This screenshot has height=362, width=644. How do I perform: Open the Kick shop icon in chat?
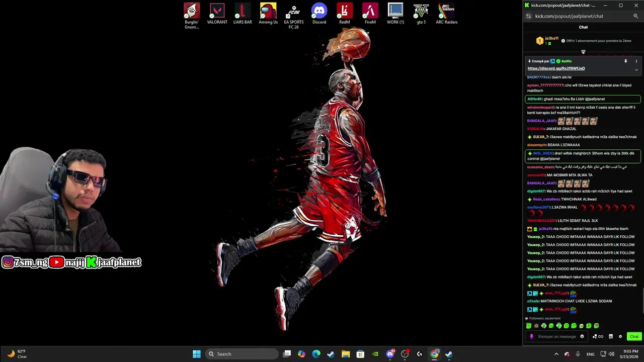click(611, 336)
